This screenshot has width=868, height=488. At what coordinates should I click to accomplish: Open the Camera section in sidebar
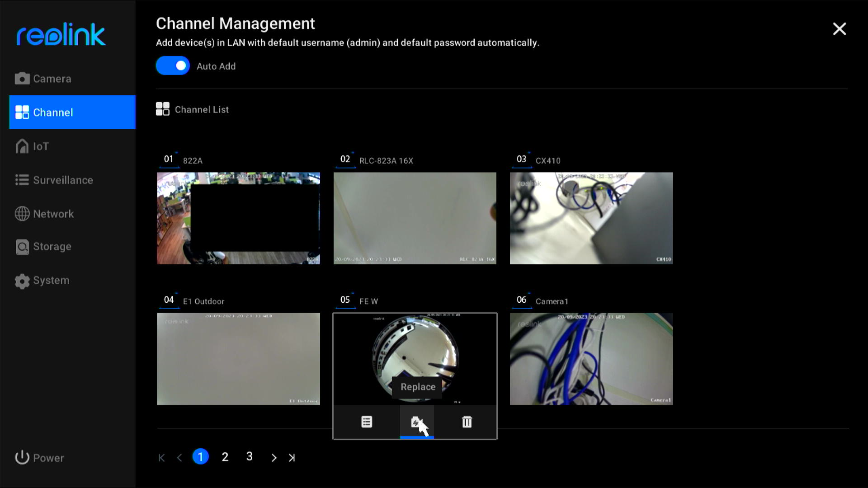click(x=43, y=79)
